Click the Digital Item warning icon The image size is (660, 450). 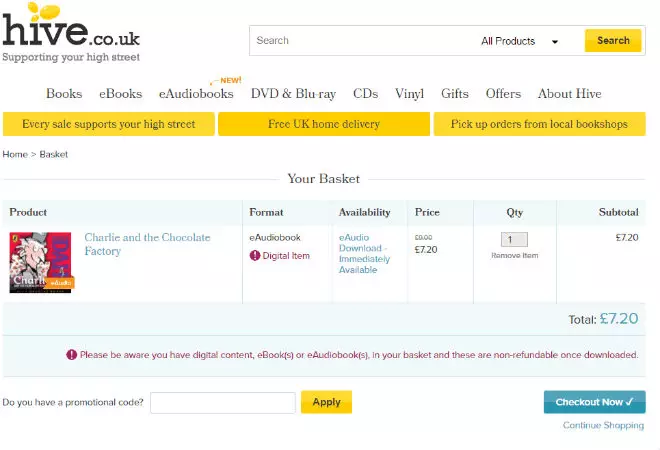click(x=255, y=256)
